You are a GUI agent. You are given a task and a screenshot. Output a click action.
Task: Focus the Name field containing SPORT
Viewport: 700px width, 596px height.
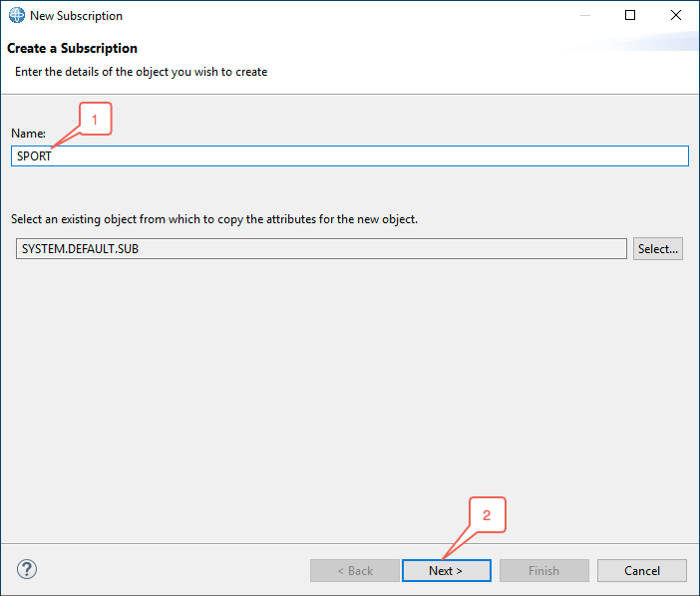point(350,156)
